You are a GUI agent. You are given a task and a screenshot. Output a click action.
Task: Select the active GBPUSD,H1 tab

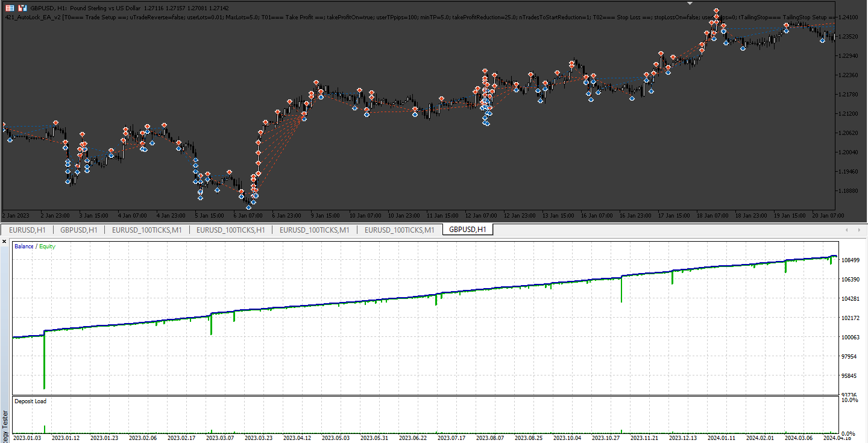click(x=468, y=230)
